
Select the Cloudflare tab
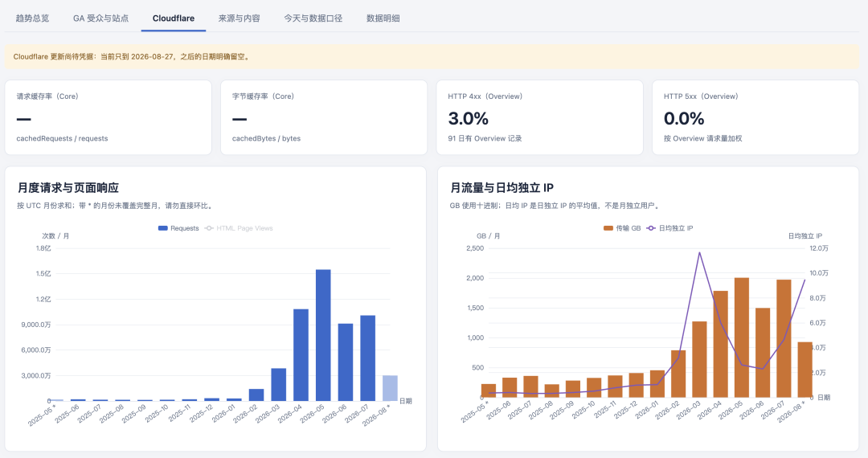[174, 18]
